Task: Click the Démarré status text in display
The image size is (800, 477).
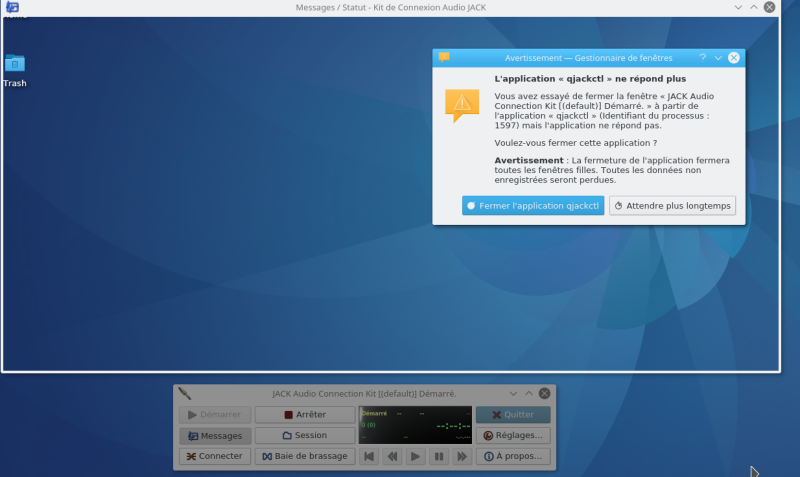Action: tap(374, 413)
